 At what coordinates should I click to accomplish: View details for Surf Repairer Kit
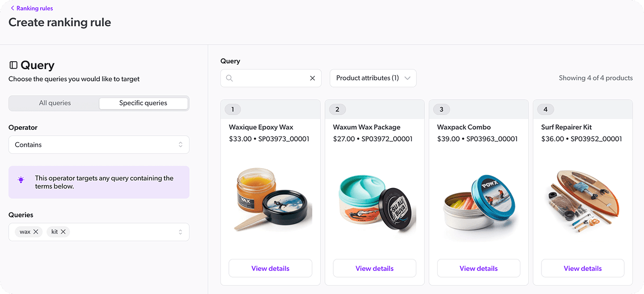pyautogui.click(x=583, y=269)
